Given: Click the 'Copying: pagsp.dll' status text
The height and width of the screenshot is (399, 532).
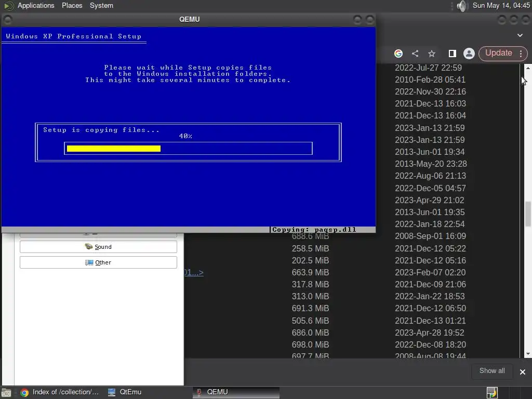Looking at the screenshot, I should point(314,230).
